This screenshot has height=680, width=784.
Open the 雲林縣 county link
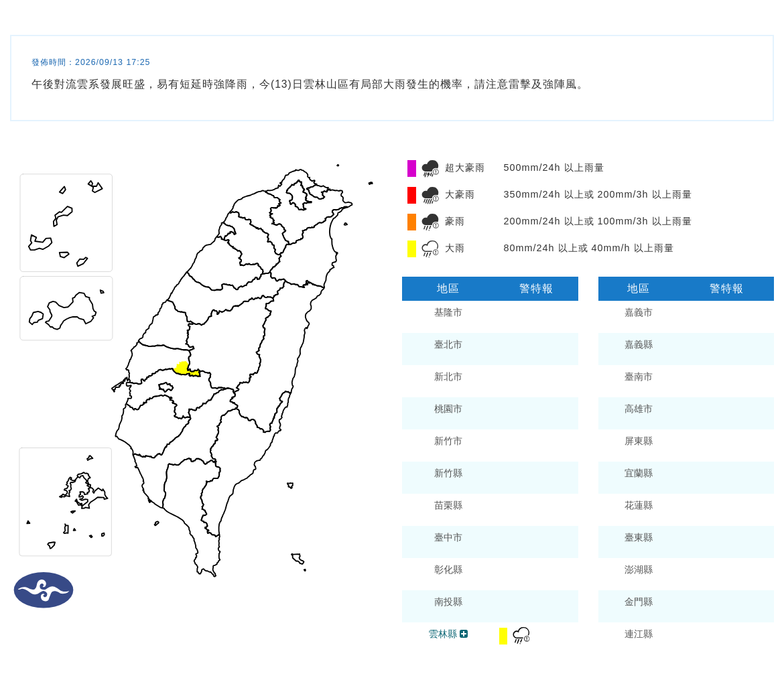pyautogui.click(x=442, y=634)
